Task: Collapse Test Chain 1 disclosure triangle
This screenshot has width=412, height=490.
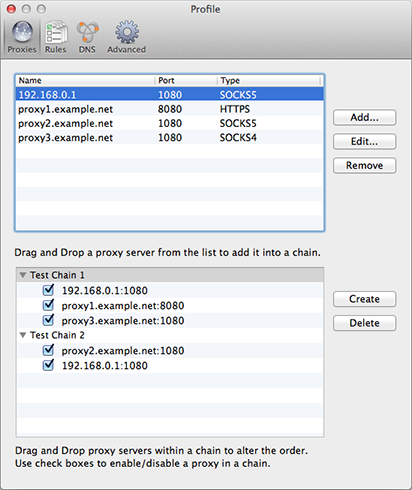Action: click(x=23, y=275)
